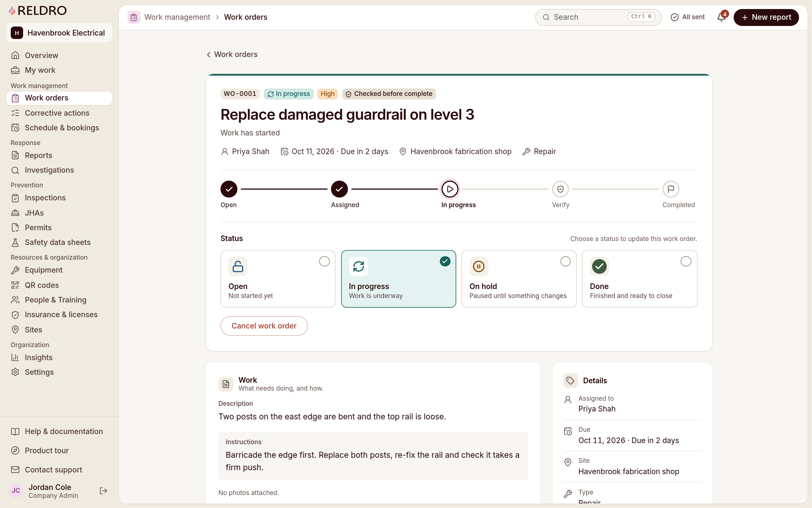Click the Inspections clipboard icon

click(15, 198)
